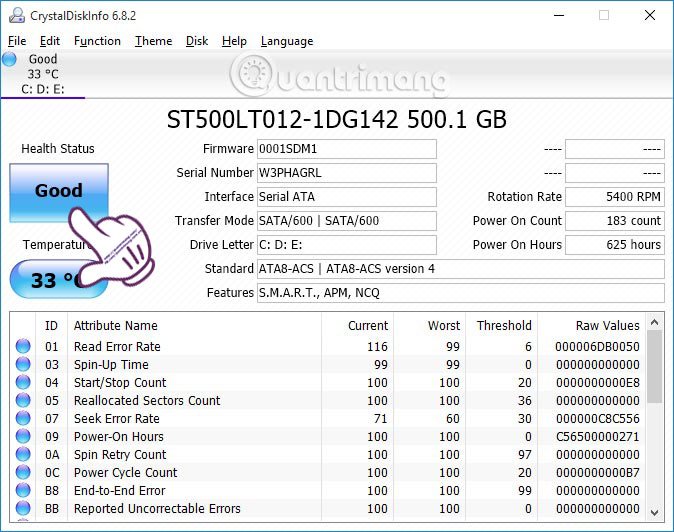Click the status orb for Spin Retry Count

[23, 454]
